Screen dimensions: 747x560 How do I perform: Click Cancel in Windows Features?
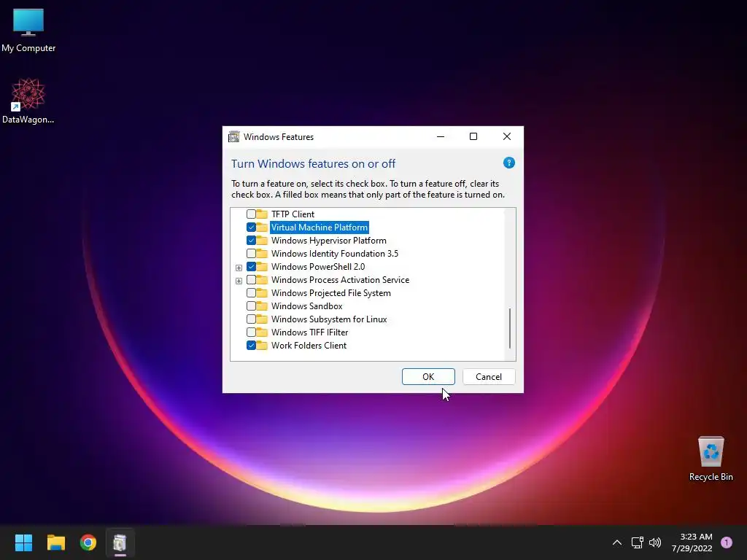pyautogui.click(x=489, y=377)
